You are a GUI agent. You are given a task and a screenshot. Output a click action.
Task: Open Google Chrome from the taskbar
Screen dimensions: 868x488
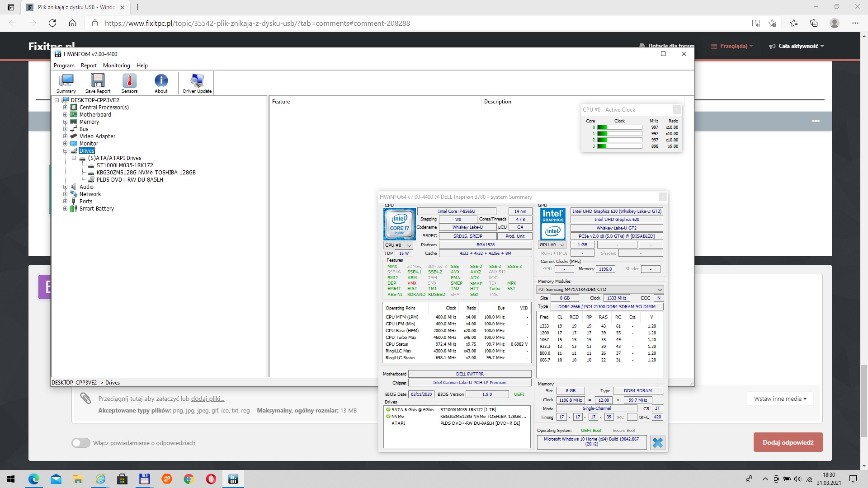[x=189, y=479]
